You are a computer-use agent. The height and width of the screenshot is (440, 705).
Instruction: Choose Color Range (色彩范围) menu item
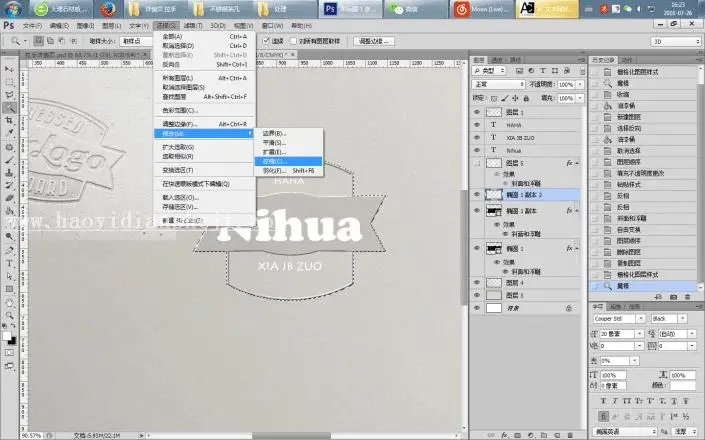point(205,110)
